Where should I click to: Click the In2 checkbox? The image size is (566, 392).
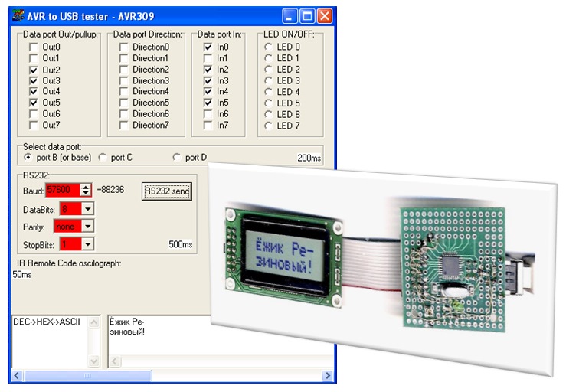click(208, 70)
